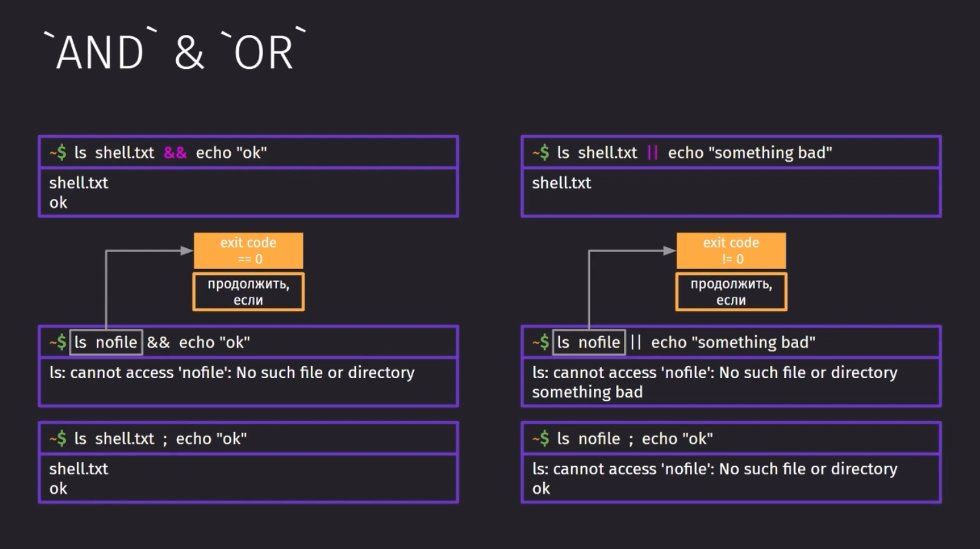The width and height of the screenshot is (980, 549).
Task: Click 'something bad' output line
Action: pyautogui.click(x=587, y=392)
